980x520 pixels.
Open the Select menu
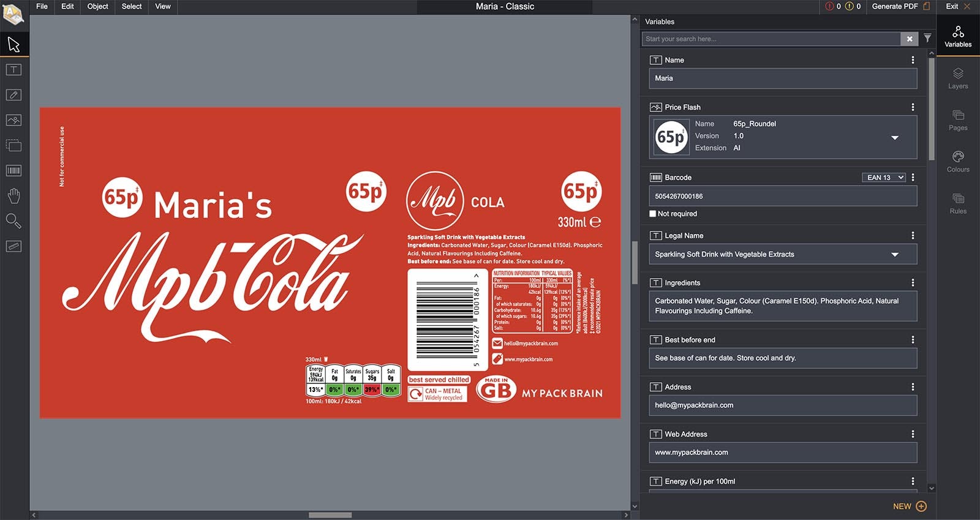point(131,6)
